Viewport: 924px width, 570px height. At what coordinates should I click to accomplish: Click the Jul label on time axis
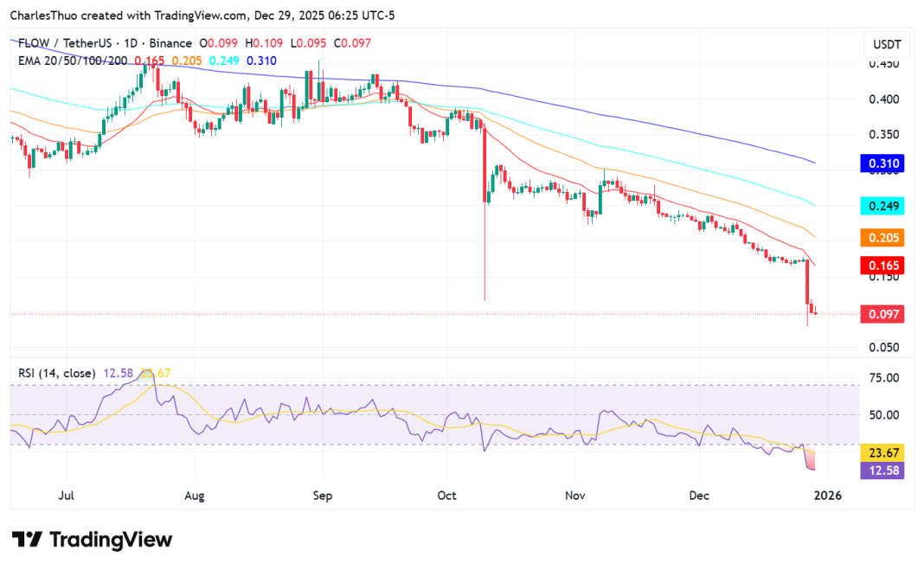point(66,496)
